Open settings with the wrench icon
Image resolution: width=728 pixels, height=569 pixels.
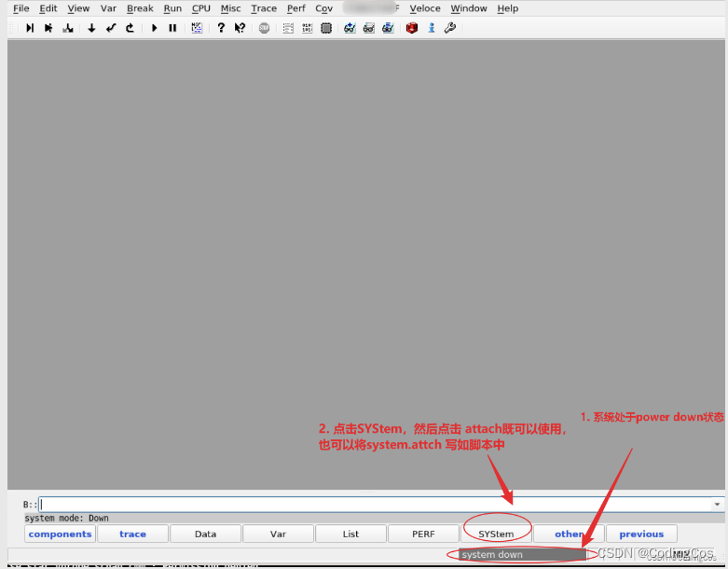tap(450, 28)
